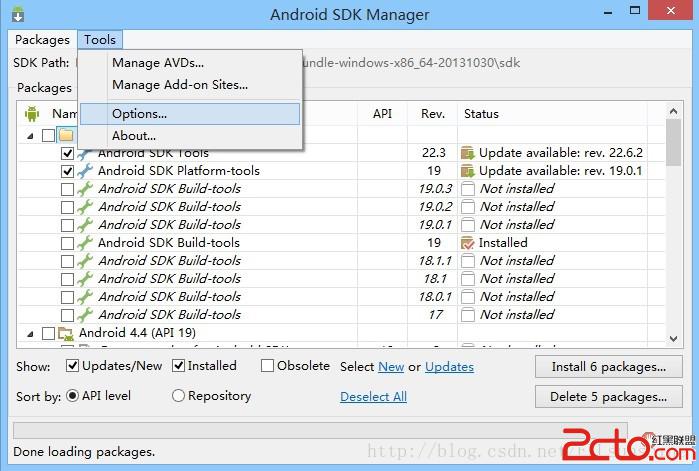This screenshot has height=471, width=699.
Task: Open Options... from the Tools menu
Action: 190,114
